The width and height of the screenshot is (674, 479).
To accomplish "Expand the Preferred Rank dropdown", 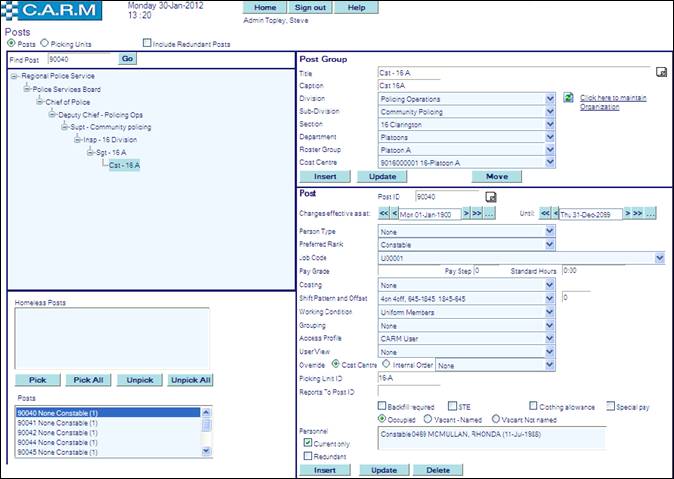I will (x=550, y=244).
